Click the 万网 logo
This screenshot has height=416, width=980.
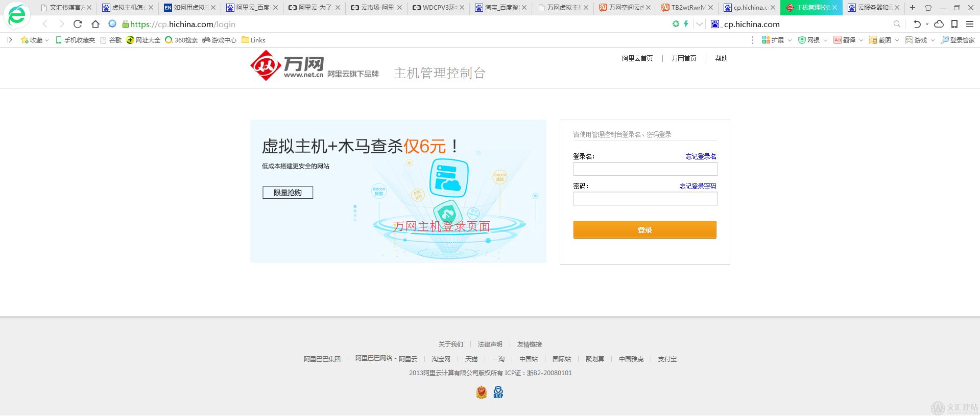(x=286, y=65)
